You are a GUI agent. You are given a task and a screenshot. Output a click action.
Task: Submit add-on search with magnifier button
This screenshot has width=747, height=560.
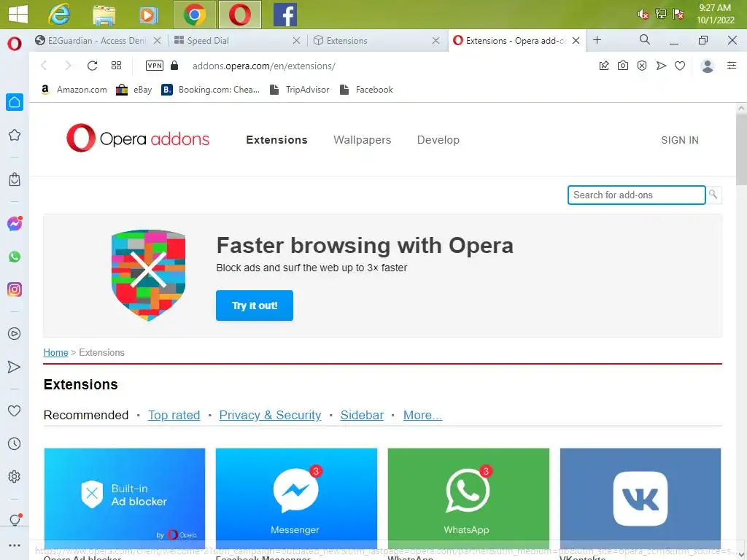coord(713,195)
